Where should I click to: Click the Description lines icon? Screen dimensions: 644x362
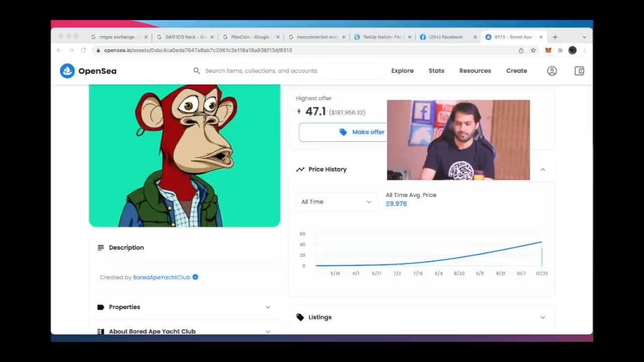[x=101, y=248]
